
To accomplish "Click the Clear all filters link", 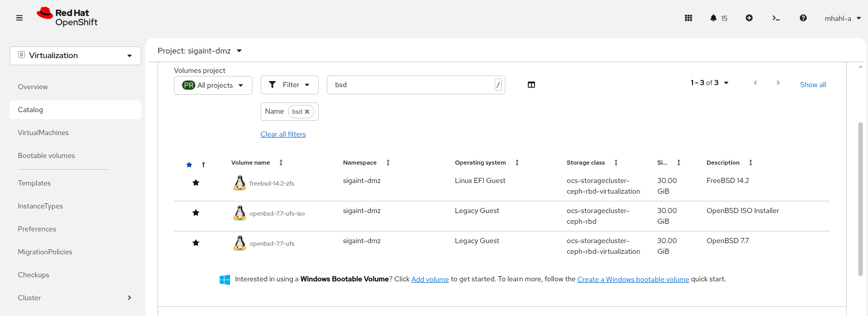I will tap(283, 134).
